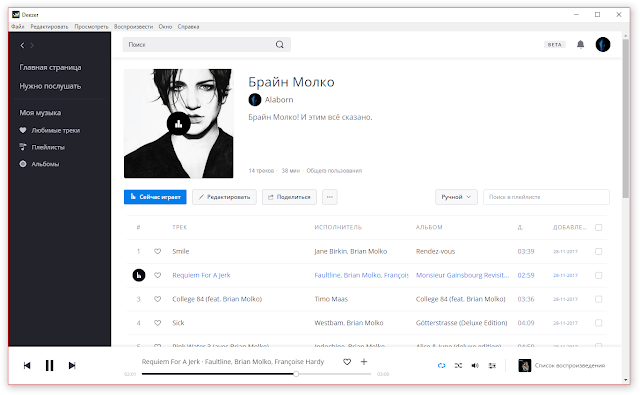Open the Просмотреть menu
Image resolution: width=640 pixels, height=395 pixels.
(x=91, y=27)
